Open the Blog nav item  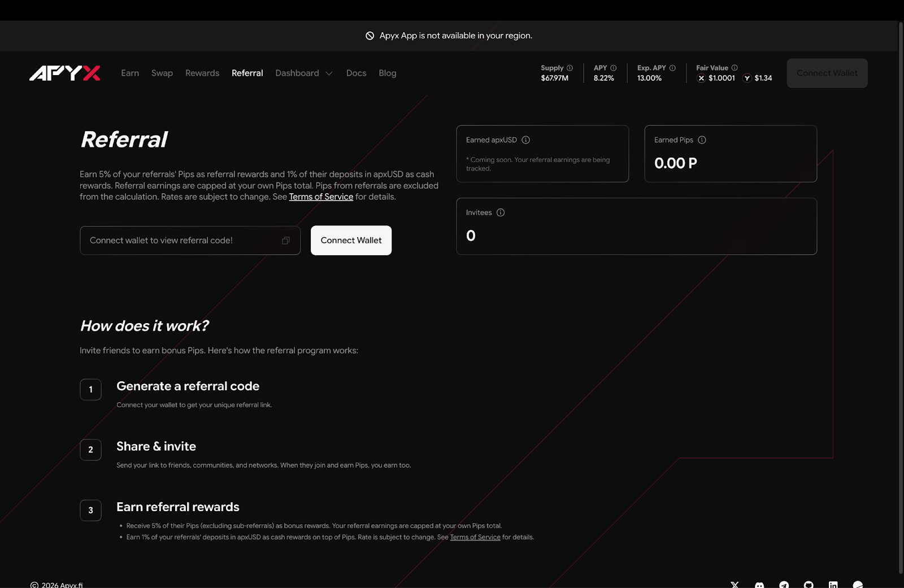pyautogui.click(x=388, y=73)
